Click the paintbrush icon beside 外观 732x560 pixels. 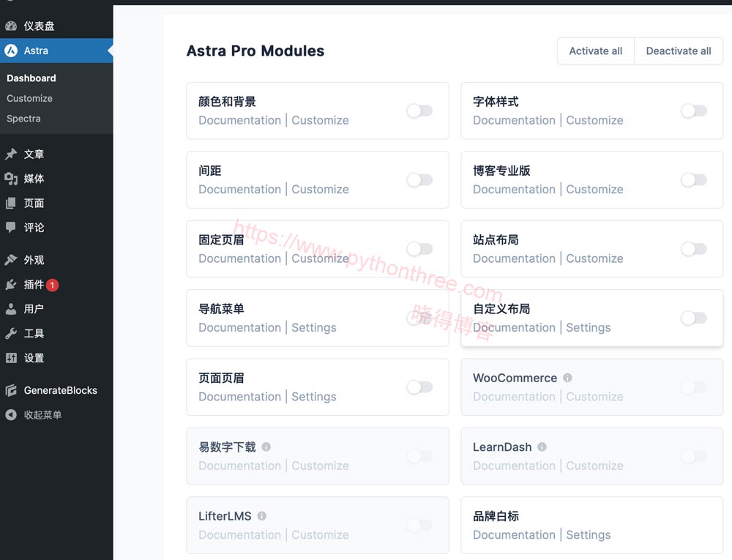pos(11,259)
